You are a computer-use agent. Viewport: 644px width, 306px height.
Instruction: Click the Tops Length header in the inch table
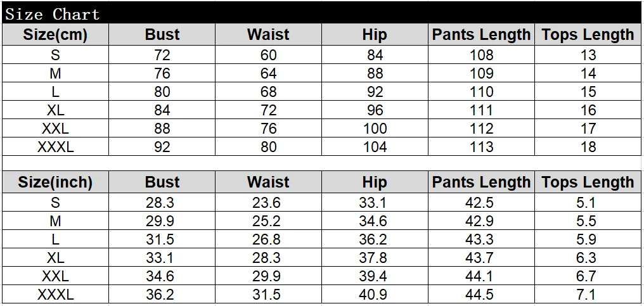click(x=588, y=182)
